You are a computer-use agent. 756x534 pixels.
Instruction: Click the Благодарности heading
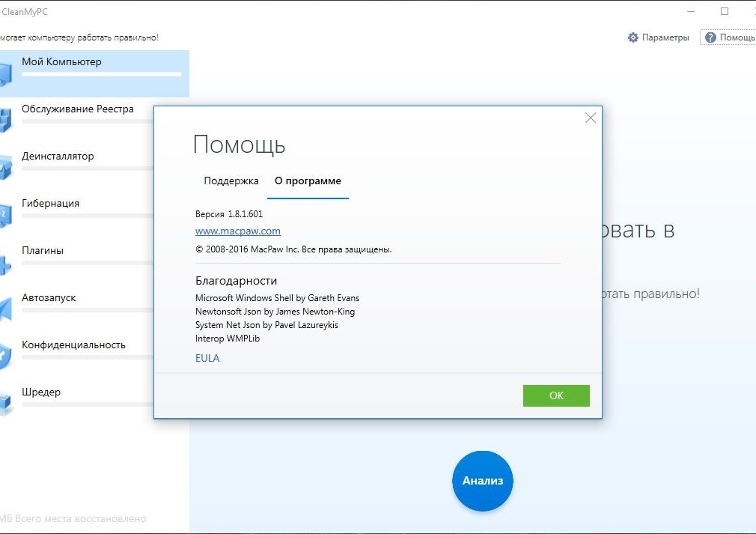tap(237, 281)
